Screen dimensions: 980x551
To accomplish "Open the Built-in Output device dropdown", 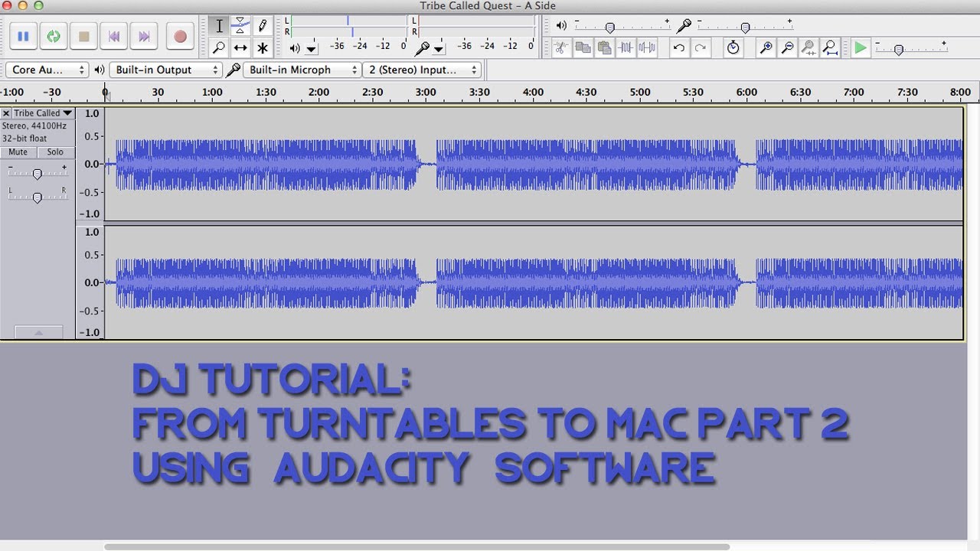I will (x=167, y=70).
